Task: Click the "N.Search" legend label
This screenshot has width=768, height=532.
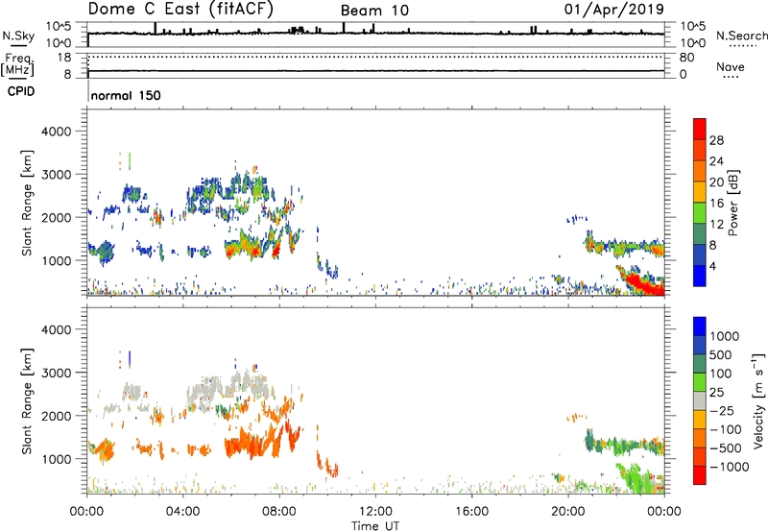Action: click(741, 36)
